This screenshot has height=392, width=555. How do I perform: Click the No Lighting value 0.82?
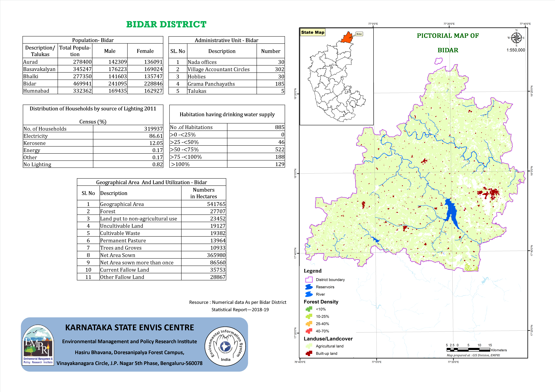tap(158, 164)
